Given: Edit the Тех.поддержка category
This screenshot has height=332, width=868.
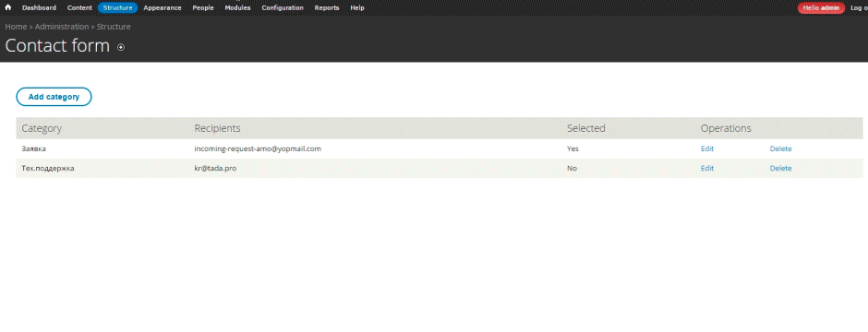Looking at the screenshot, I should click(x=707, y=168).
